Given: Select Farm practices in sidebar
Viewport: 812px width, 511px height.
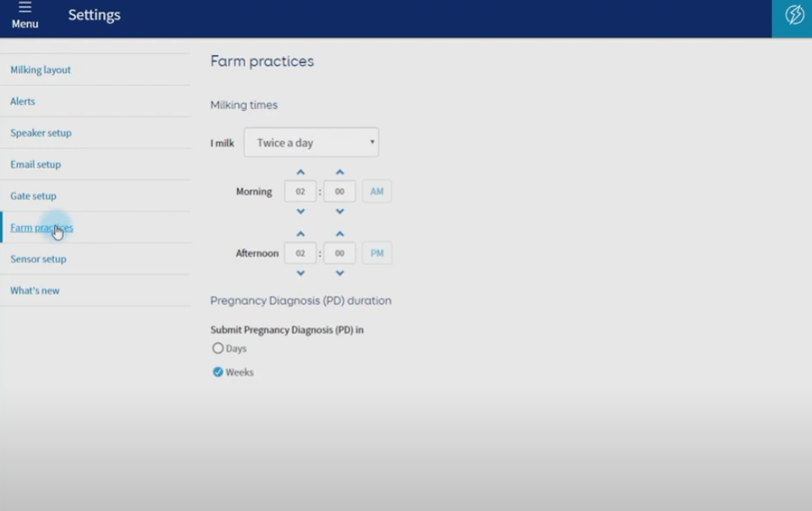Looking at the screenshot, I should [x=42, y=228].
